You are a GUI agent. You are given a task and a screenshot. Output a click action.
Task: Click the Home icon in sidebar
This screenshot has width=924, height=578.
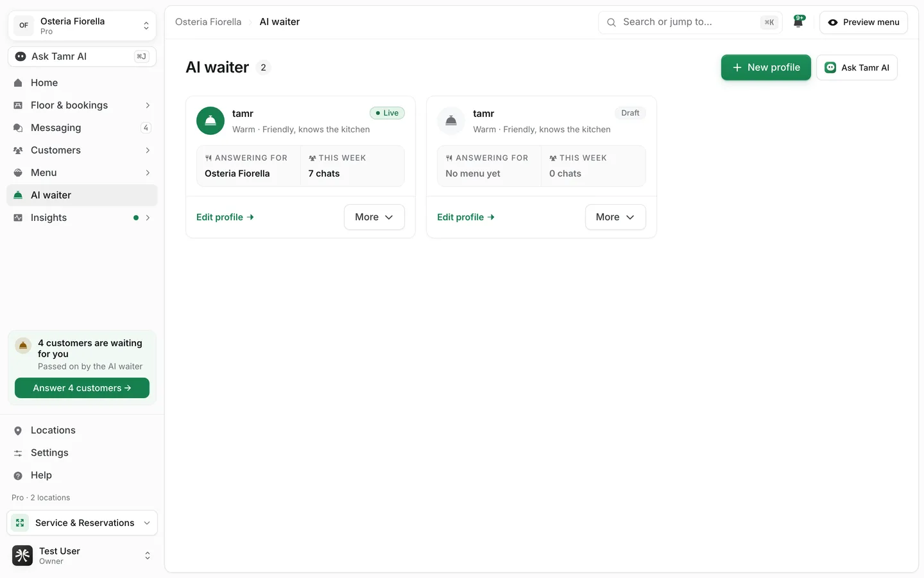point(18,83)
